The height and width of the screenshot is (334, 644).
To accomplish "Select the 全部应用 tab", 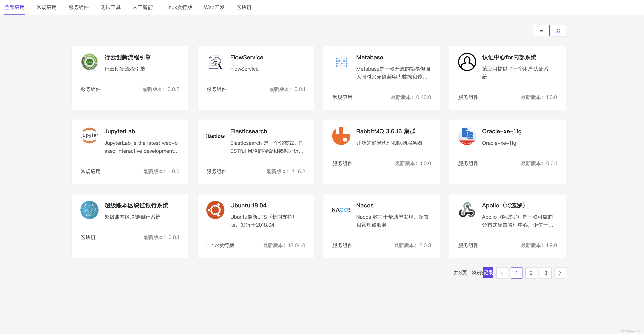I will point(15,7).
